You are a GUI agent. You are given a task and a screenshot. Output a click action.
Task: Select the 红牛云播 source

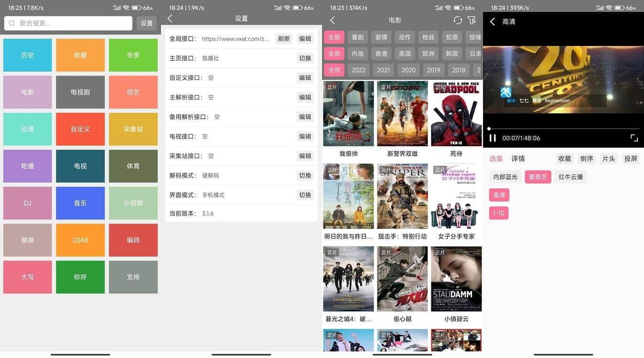(570, 177)
